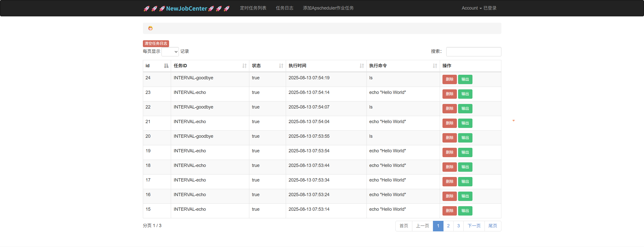This screenshot has height=247, width=644.
Task: Show output for log id 17
Action: pos(465,182)
